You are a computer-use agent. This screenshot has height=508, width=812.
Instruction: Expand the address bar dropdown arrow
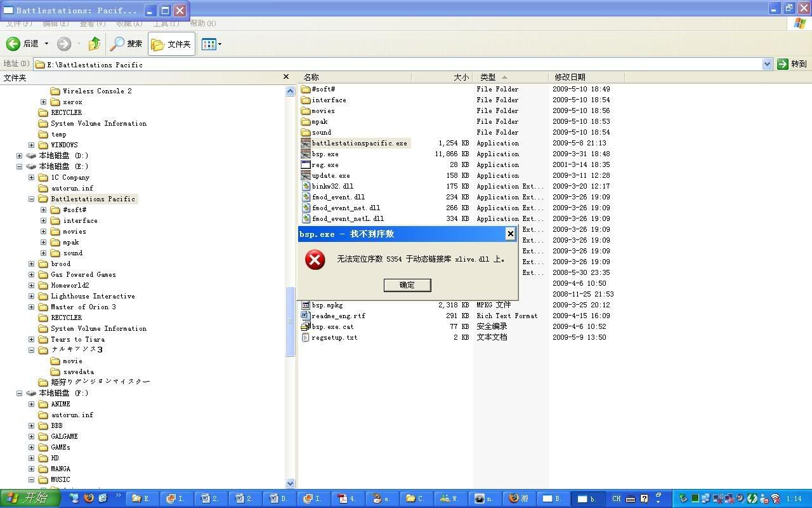tap(766, 64)
